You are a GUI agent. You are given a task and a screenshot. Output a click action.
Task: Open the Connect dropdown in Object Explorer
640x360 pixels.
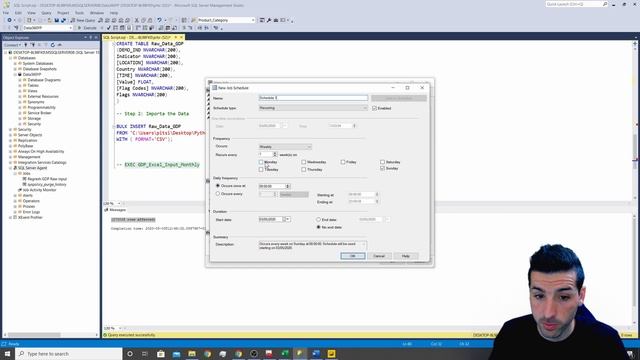(12, 45)
